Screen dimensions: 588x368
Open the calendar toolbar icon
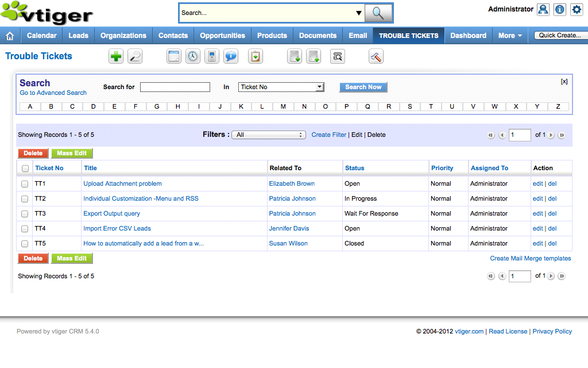(x=174, y=56)
